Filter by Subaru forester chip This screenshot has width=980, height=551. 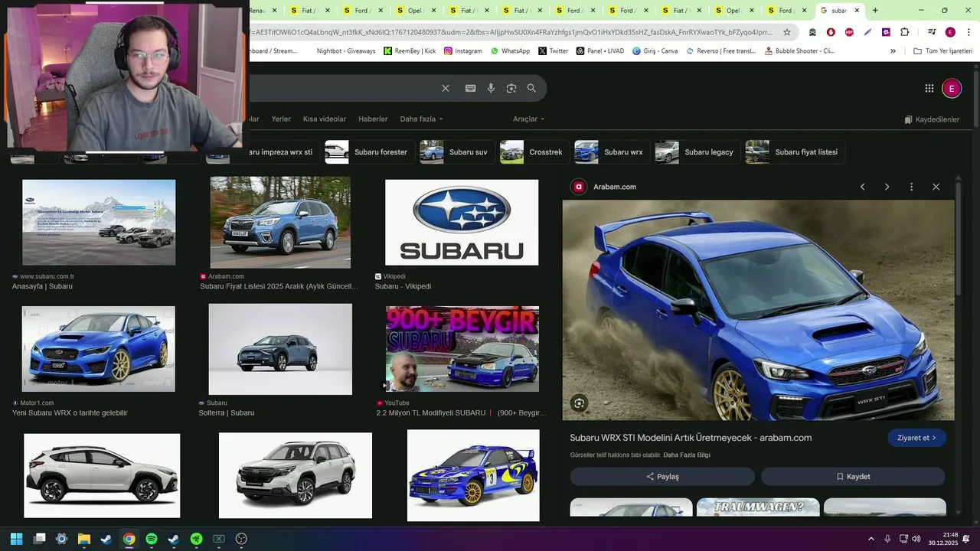369,152
